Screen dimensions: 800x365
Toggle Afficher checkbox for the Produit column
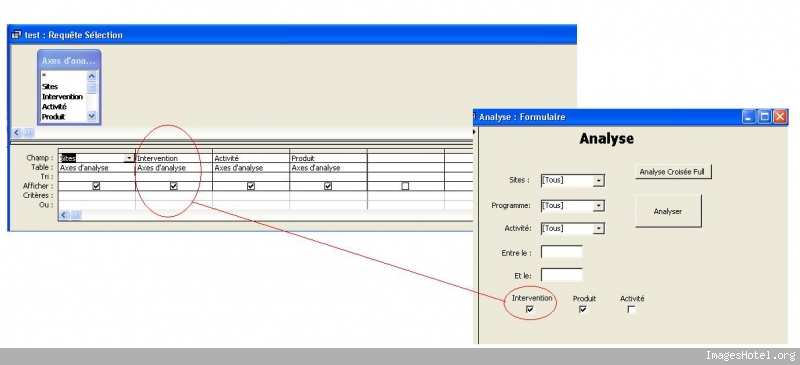328,186
